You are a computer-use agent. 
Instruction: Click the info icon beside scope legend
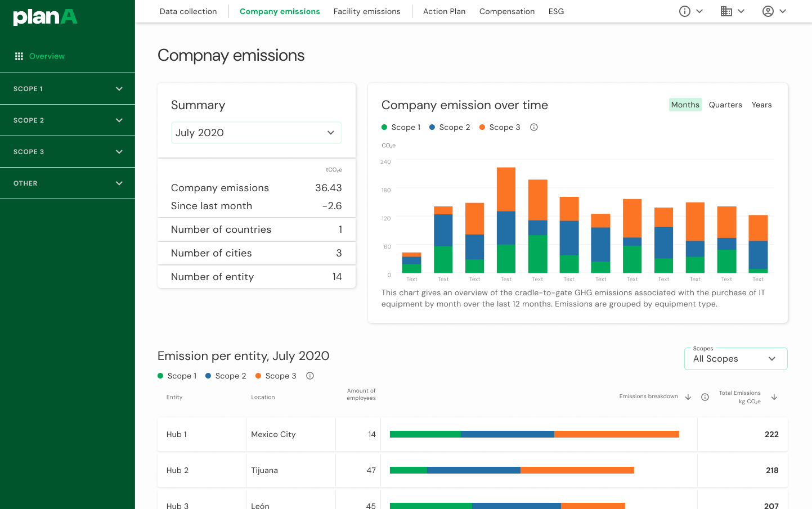point(533,127)
